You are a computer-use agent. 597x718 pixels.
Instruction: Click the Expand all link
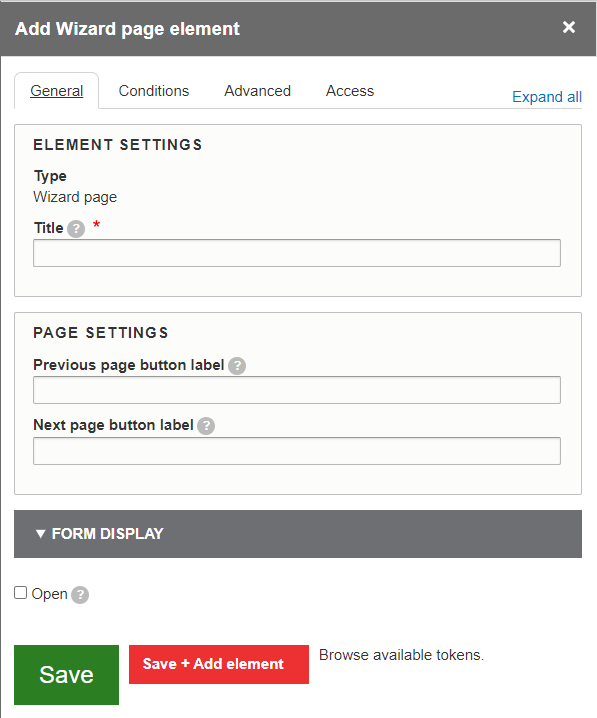547,97
